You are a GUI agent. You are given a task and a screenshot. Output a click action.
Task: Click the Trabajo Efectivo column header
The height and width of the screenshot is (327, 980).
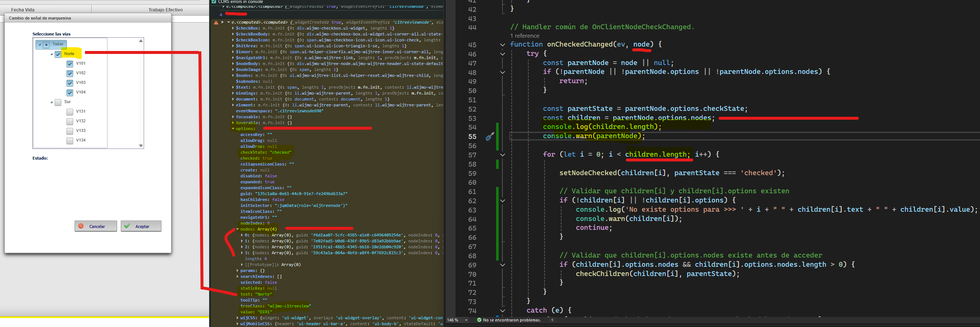coord(165,10)
